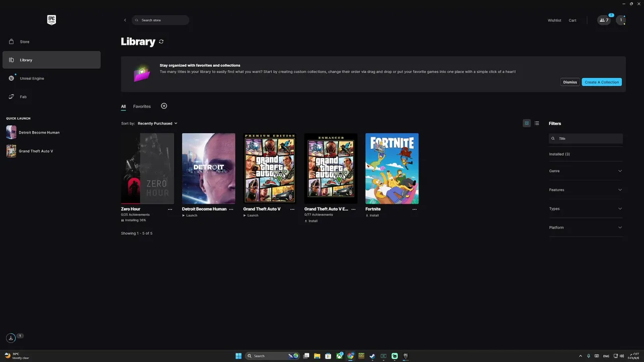Screen dimensions: 644x362
Task: Open the friends list icon
Action: tap(604, 20)
